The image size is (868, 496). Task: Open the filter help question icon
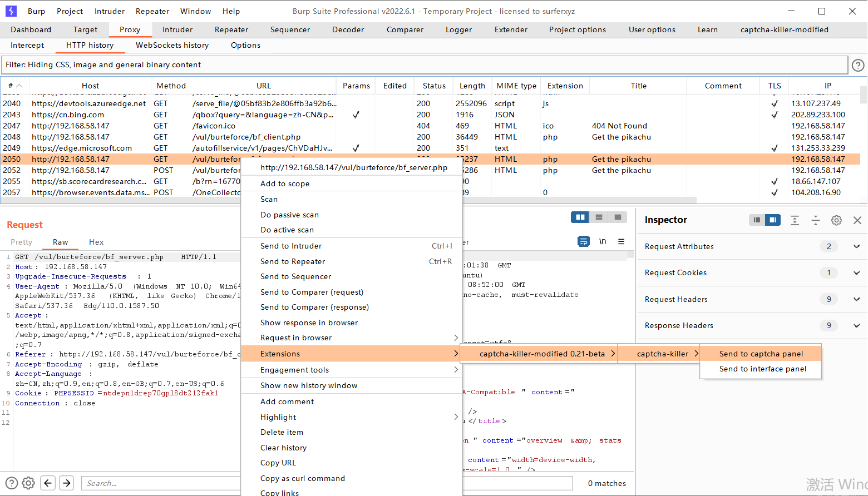858,66
